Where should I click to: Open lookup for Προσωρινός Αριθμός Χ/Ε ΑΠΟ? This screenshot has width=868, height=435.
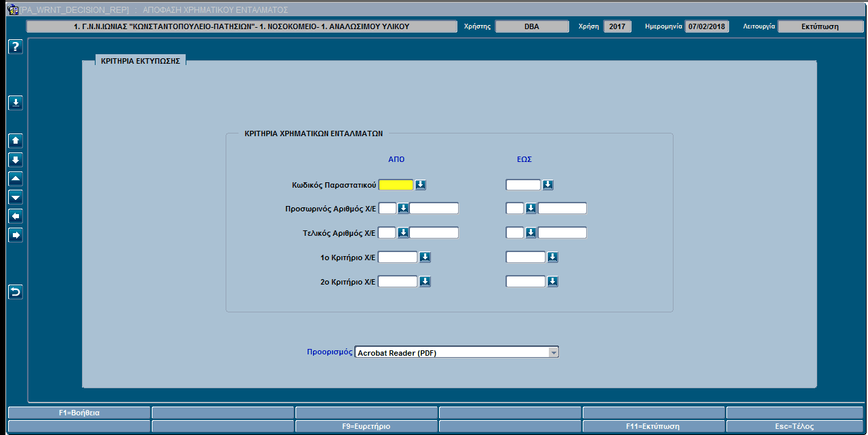click(x=402, y=208)
